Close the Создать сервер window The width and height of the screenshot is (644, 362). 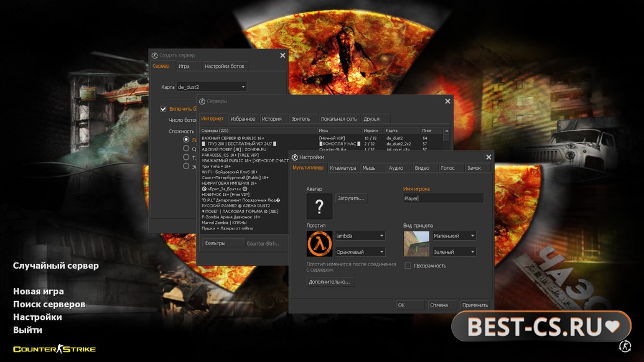click(282, 55)
